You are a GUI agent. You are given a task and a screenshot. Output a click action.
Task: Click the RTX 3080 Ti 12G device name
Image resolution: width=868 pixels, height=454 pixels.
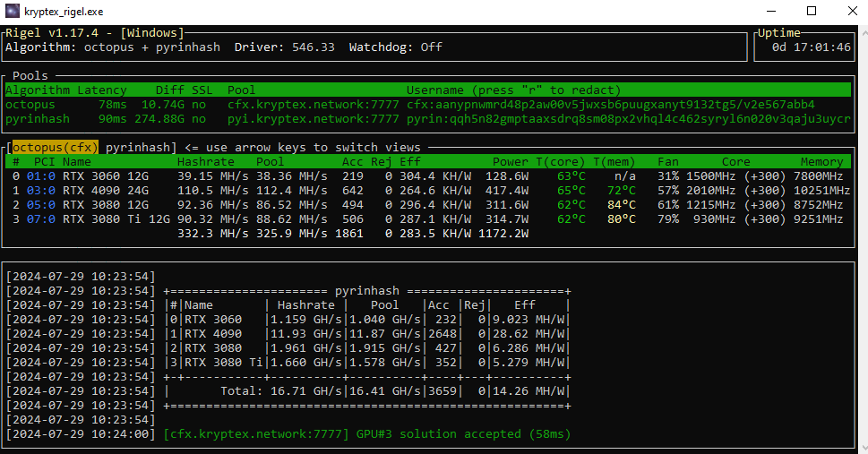click(116, 219)
